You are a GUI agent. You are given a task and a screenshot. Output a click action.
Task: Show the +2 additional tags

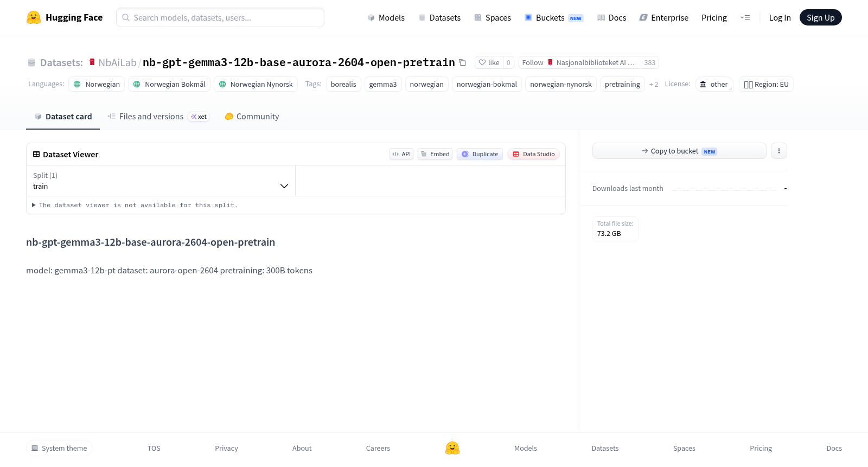[x=654, y=85]
